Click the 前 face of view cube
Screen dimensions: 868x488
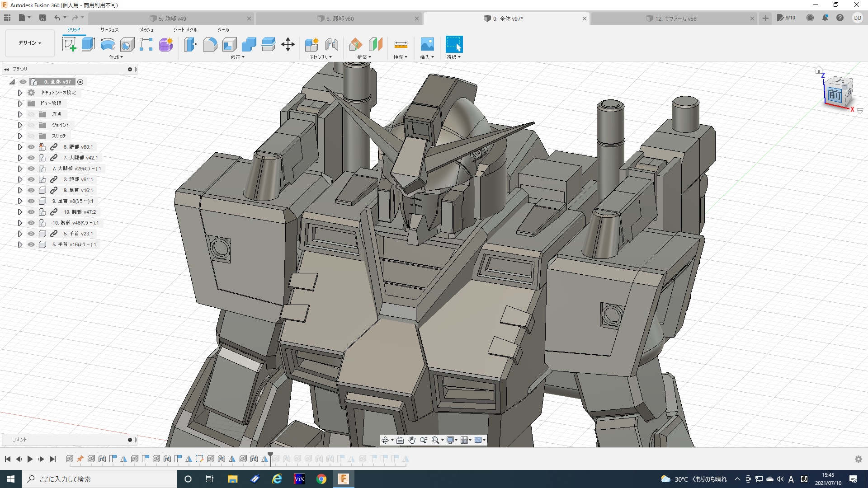835,95
